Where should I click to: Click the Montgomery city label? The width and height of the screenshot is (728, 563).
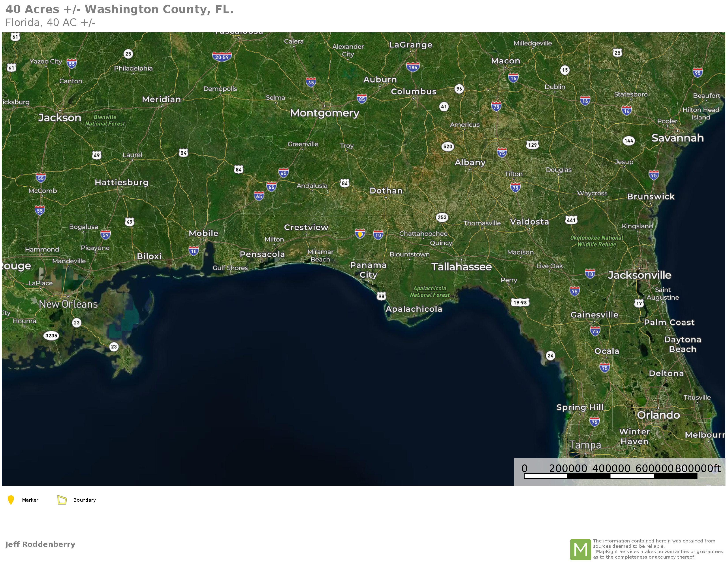(325, 113)
